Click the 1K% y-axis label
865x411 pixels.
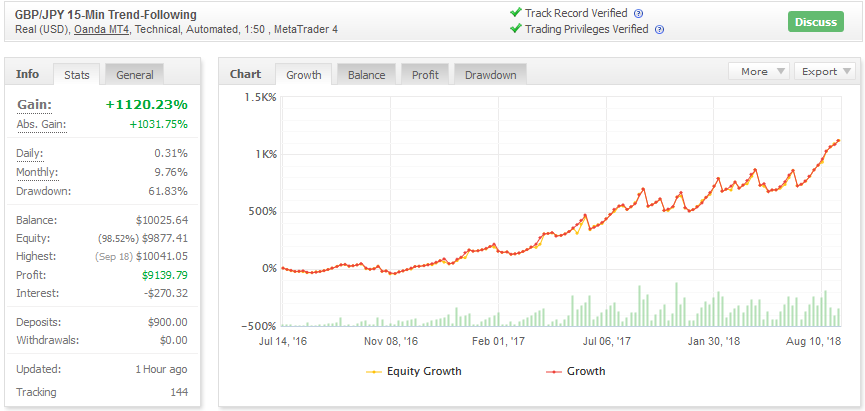point(265,154)
